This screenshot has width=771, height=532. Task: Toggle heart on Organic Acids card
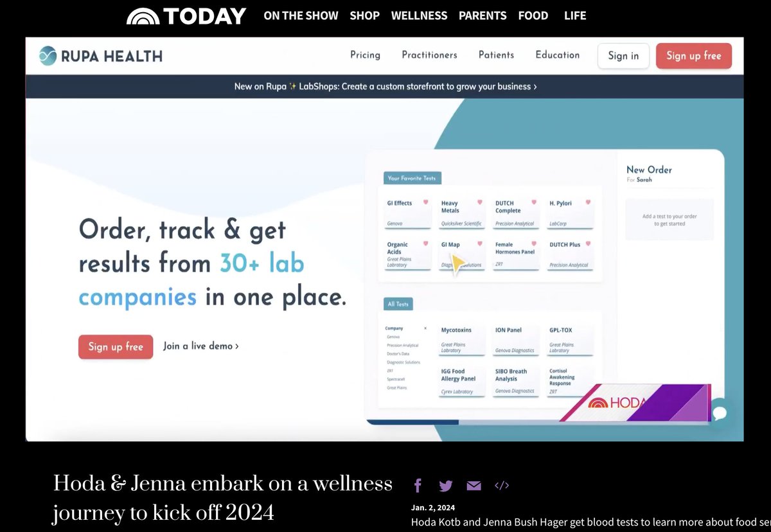tap(425, 244)
